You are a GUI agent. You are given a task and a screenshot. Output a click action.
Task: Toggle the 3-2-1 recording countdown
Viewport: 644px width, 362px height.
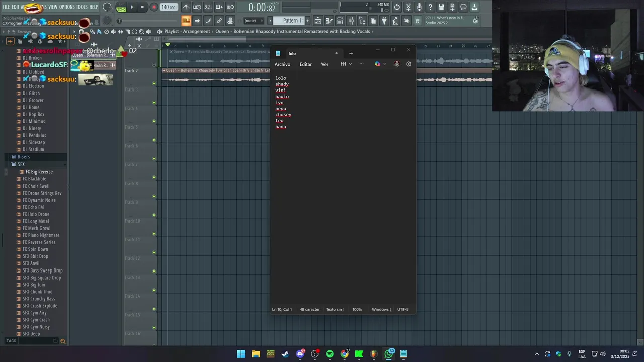(x=208, y=7)
